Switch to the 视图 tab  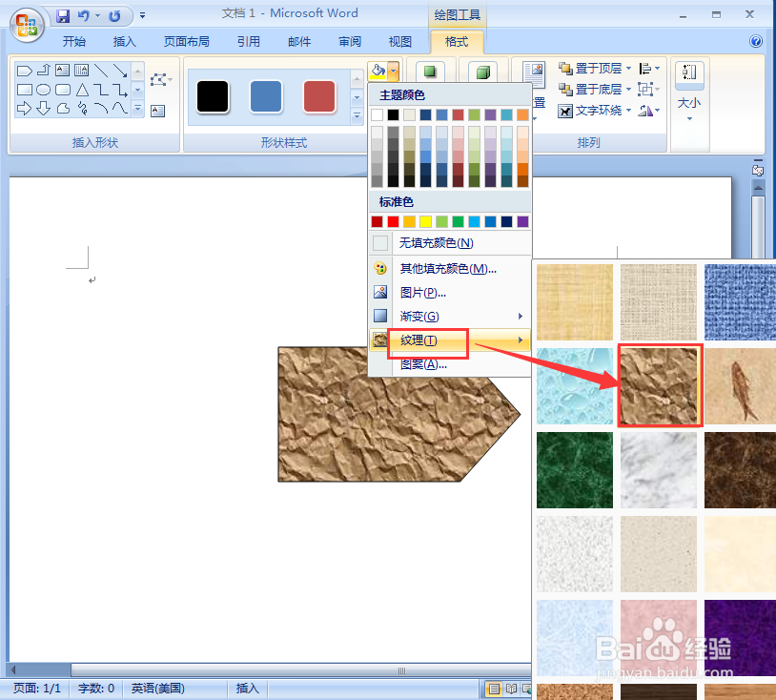(x=399, y=42)
